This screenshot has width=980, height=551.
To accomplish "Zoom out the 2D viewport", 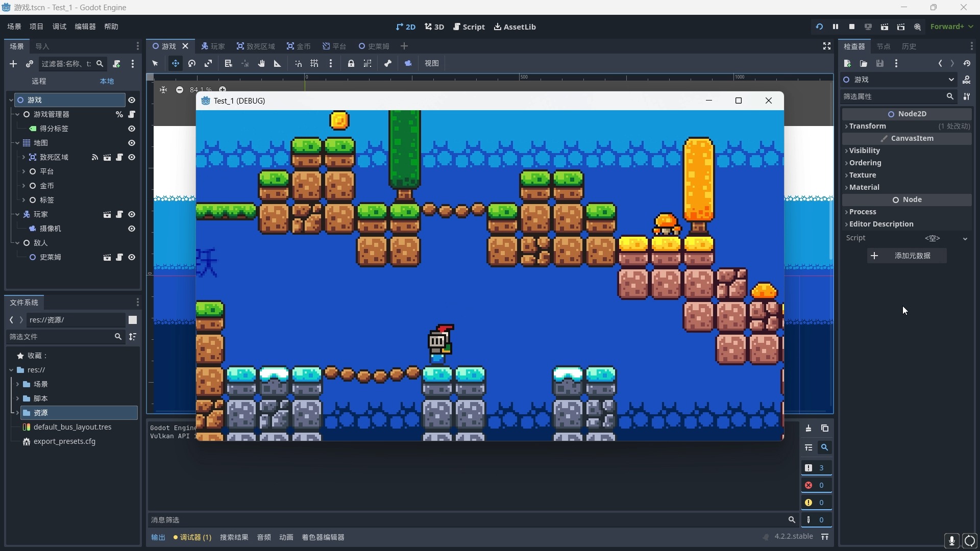I will [180, 90].
